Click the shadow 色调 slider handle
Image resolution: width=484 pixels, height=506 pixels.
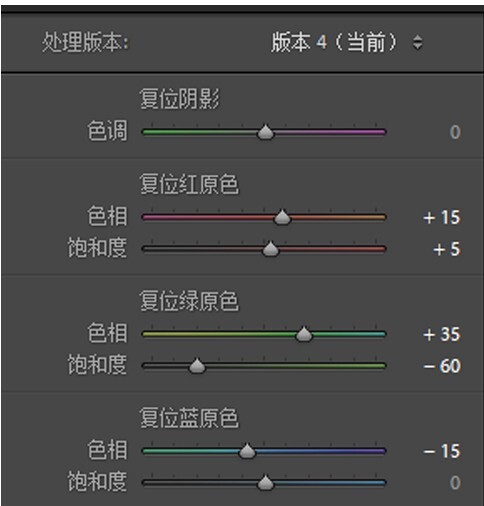tap(266, 132)
